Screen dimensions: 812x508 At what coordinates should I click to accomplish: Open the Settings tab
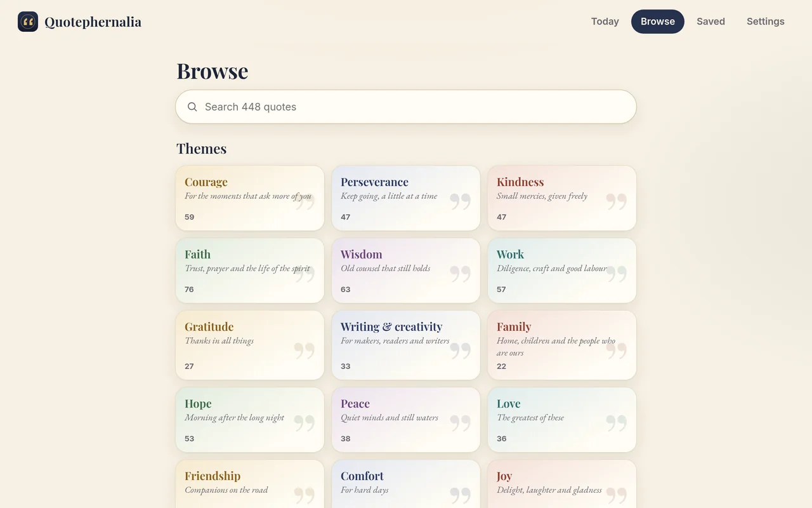point(765,22)
